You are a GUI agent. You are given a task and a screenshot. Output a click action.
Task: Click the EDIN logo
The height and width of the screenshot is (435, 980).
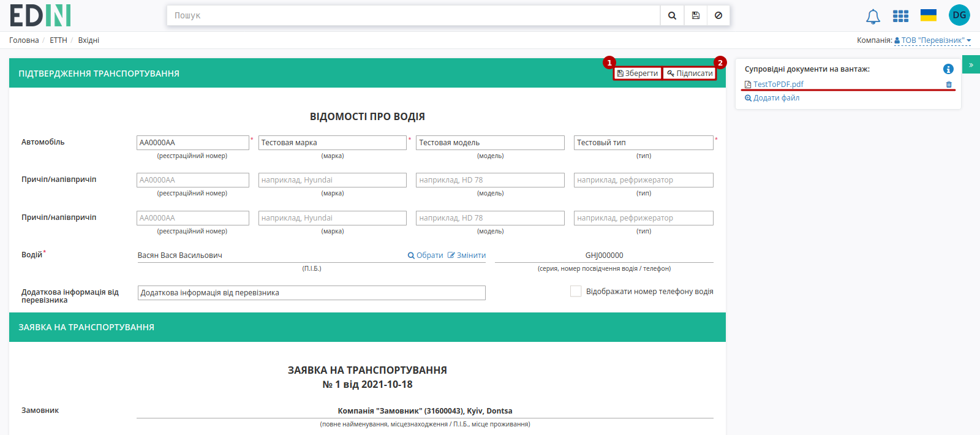coord(40,15)
